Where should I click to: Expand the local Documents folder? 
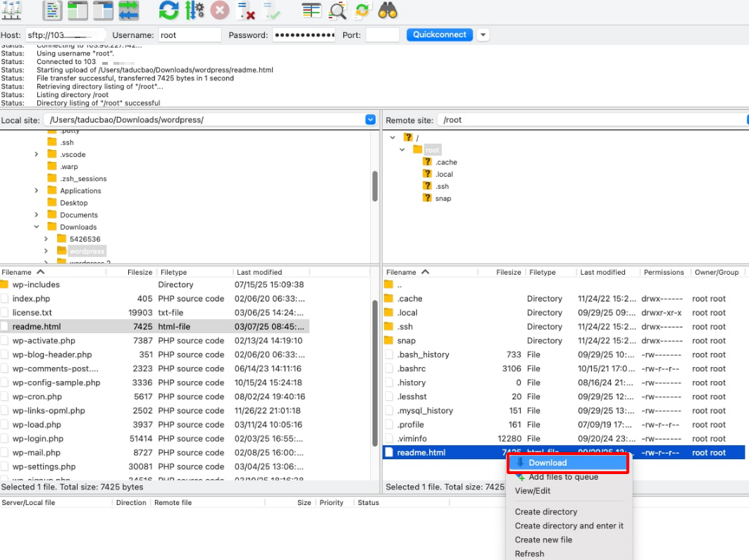point(37,215)
